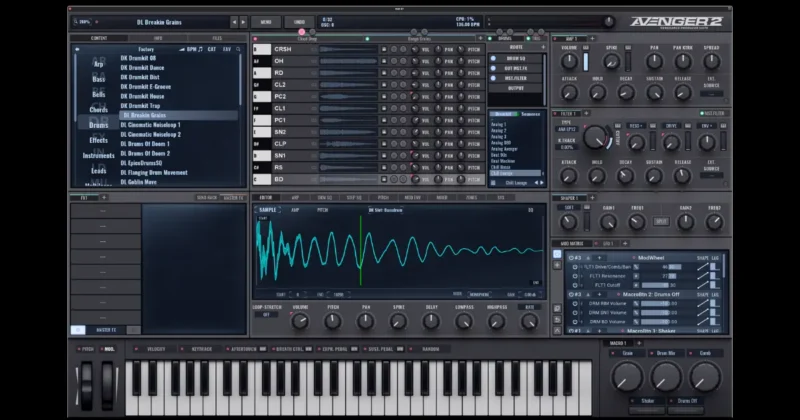The height and width of the screenshot is (420, 800).
Task: Open the ENV dropdown in filter section
Action: point(708,126)
